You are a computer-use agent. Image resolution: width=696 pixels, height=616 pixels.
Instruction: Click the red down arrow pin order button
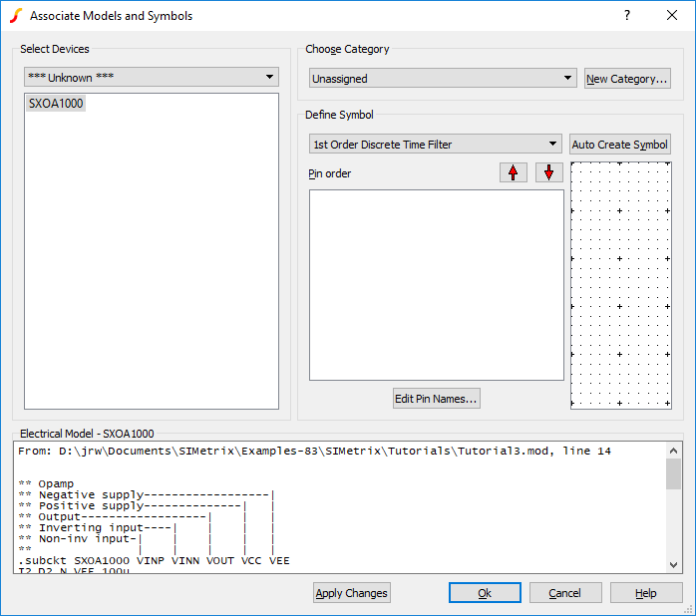click(549, 172)
